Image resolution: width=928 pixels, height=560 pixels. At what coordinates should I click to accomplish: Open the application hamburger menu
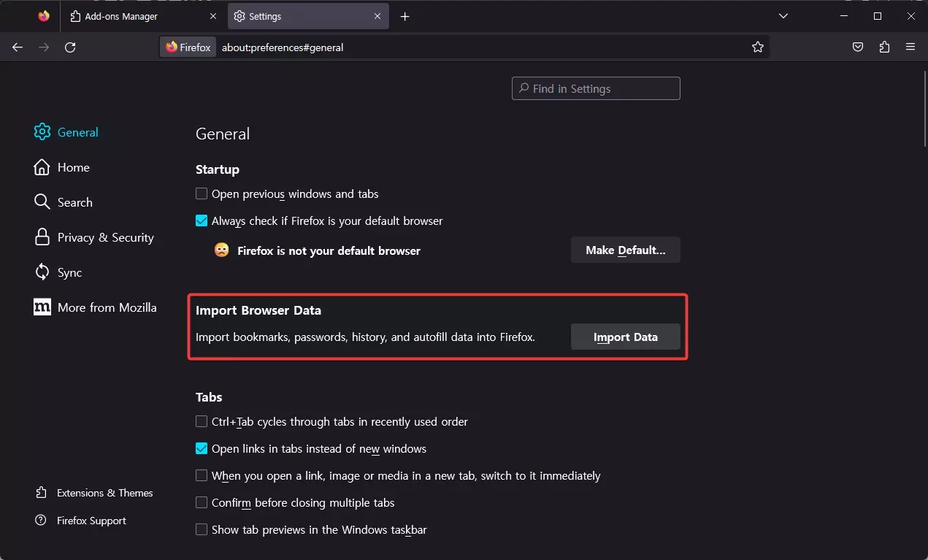click(910, 47)
